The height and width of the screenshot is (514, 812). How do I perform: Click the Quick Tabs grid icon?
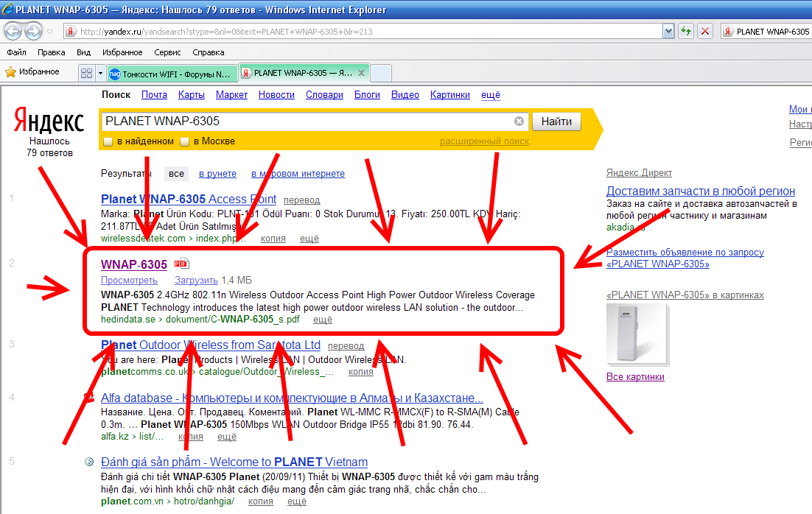86,74
